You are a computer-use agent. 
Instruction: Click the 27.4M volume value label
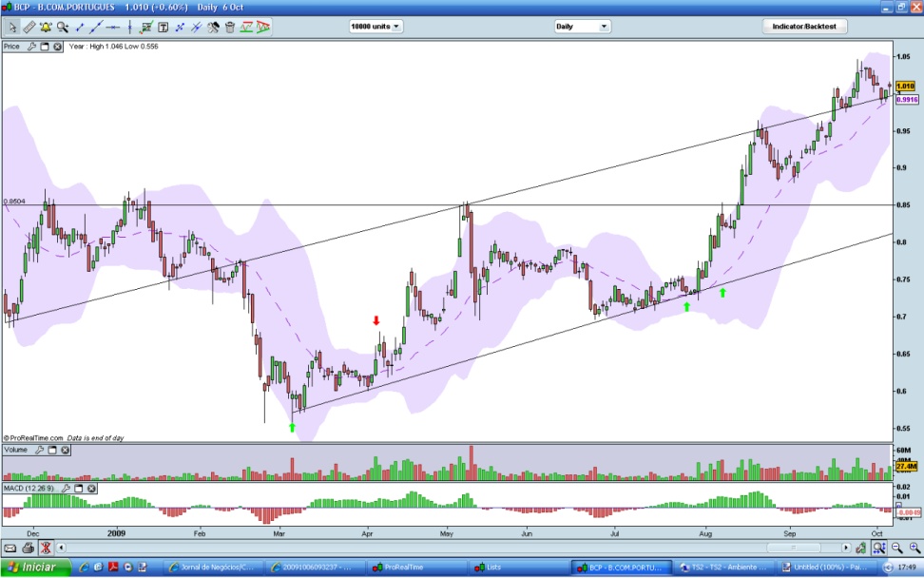pos(906,466)
